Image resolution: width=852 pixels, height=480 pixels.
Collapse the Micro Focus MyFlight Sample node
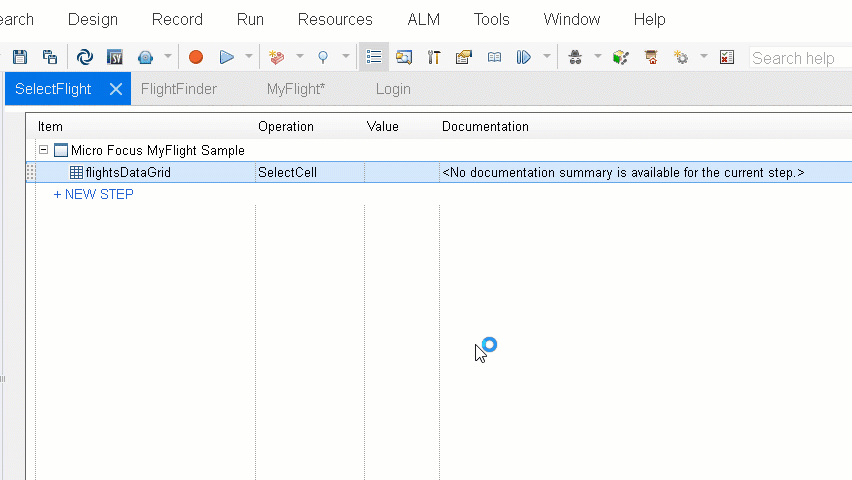click(43, 150)
